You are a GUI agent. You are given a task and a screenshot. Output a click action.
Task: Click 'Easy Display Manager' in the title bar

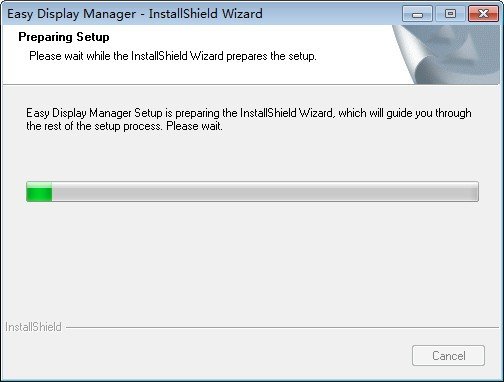[71, 14]
